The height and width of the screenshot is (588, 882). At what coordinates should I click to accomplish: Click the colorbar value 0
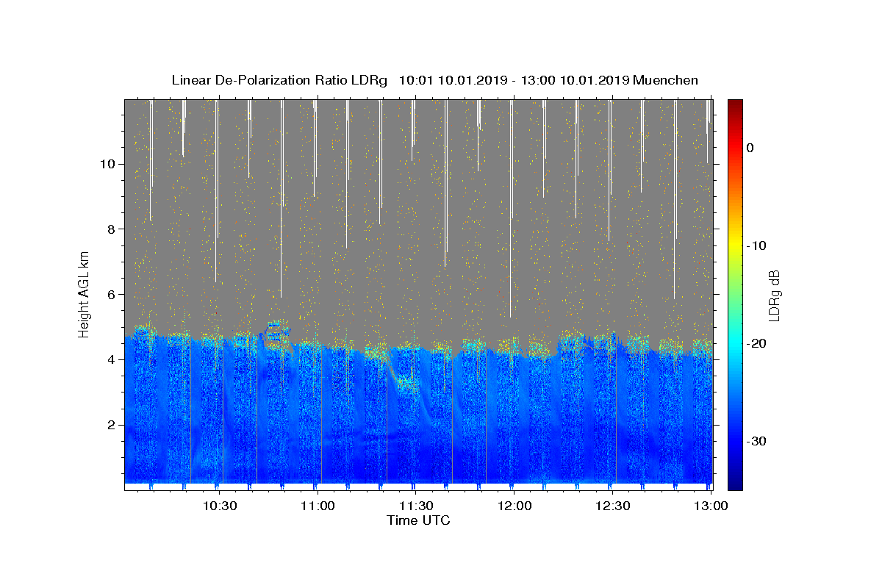(750, 148)
